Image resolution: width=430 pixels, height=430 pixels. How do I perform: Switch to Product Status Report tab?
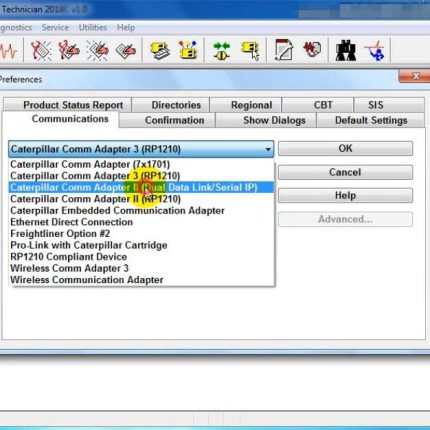(68, 105)
